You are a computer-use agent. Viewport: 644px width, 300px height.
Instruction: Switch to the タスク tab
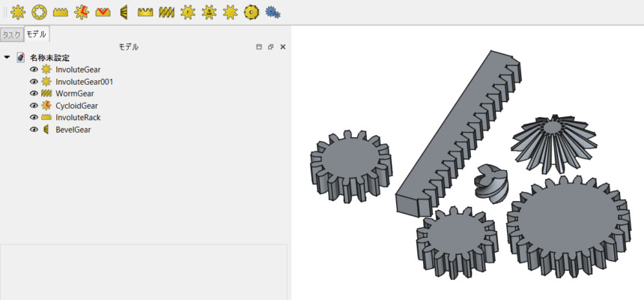[x=11, y=35]
